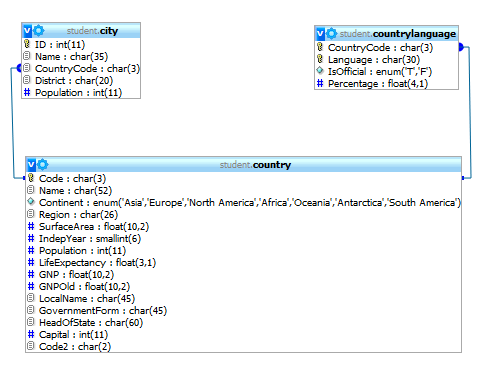Select 'ID : int(11)' column in city
The image size is (479, 374).
pyautogui.click(x=60, y=44)
